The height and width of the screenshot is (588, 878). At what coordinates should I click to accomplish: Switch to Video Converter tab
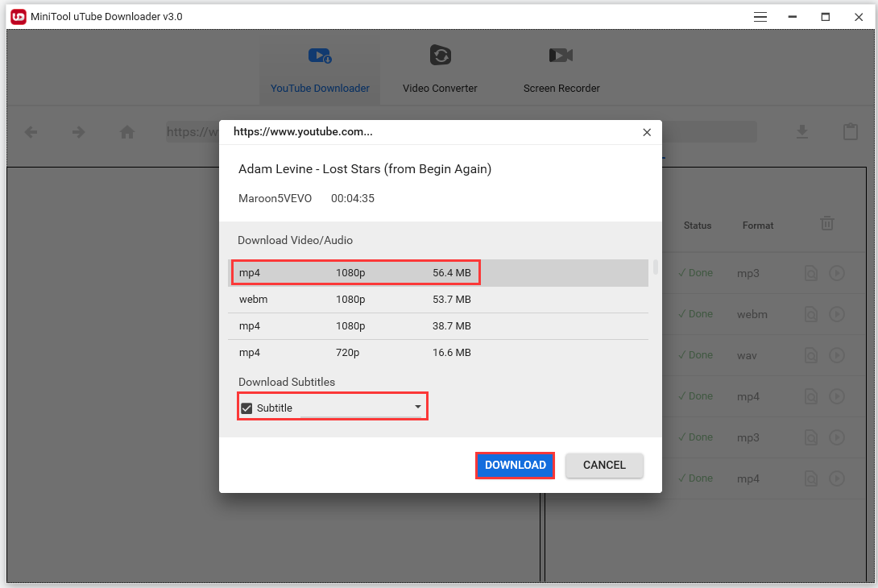440,70
